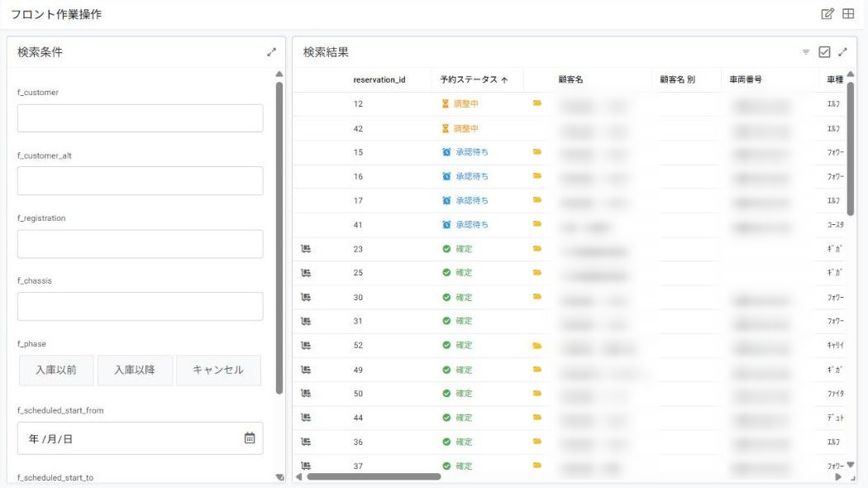Image resolution: width=868 pixels, height=488 pixels.
Task: Click the row action icon for reservation 25
Action: tap(306, 272)
